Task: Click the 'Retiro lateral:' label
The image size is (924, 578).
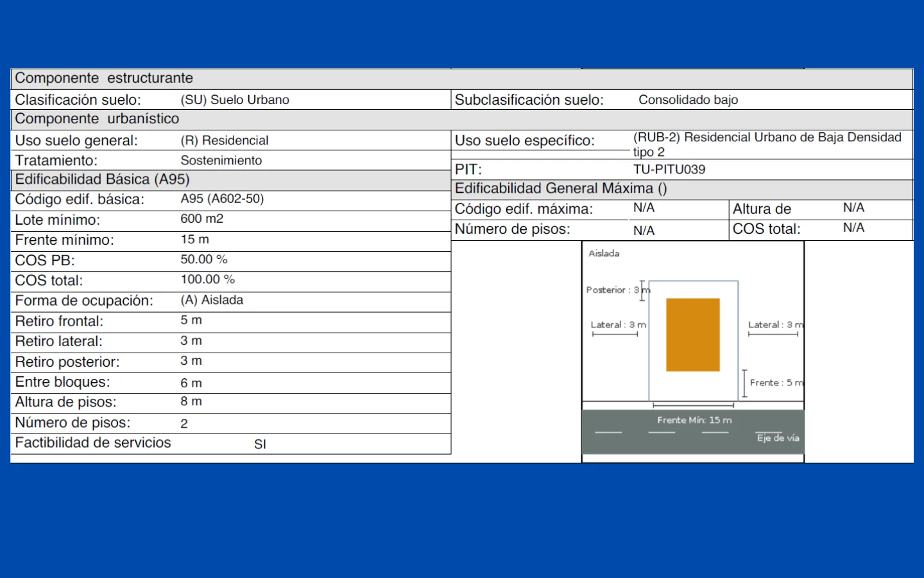Action: point(59,341)
